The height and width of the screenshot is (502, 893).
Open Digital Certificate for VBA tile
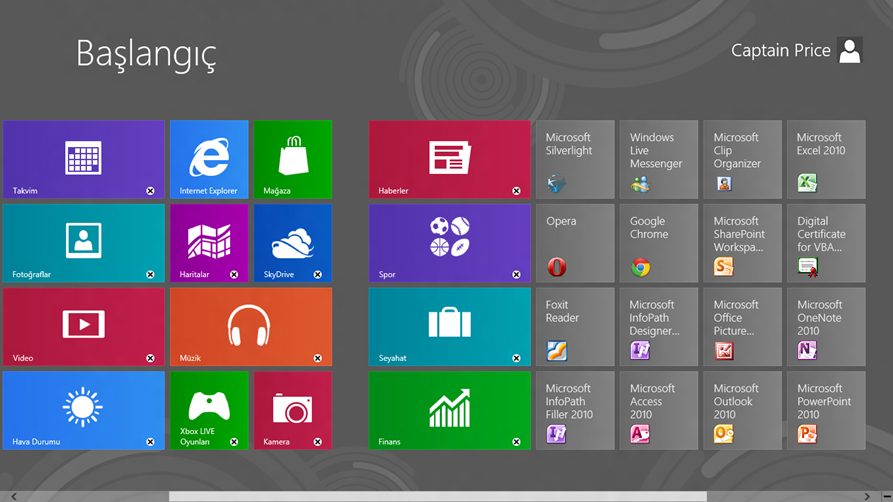[x=826, y=243]
